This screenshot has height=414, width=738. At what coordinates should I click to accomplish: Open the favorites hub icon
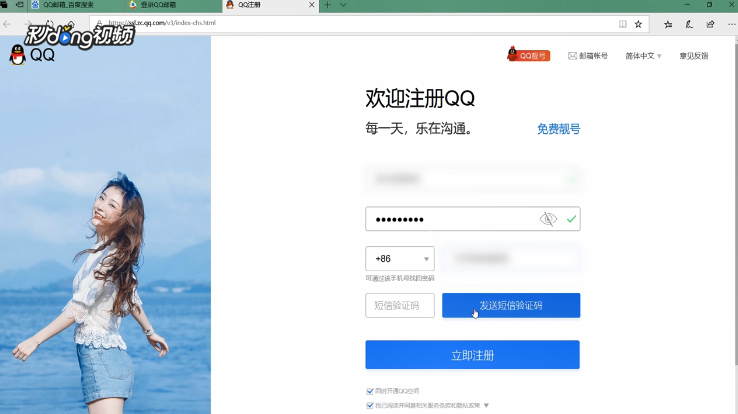tap(668, 24)
